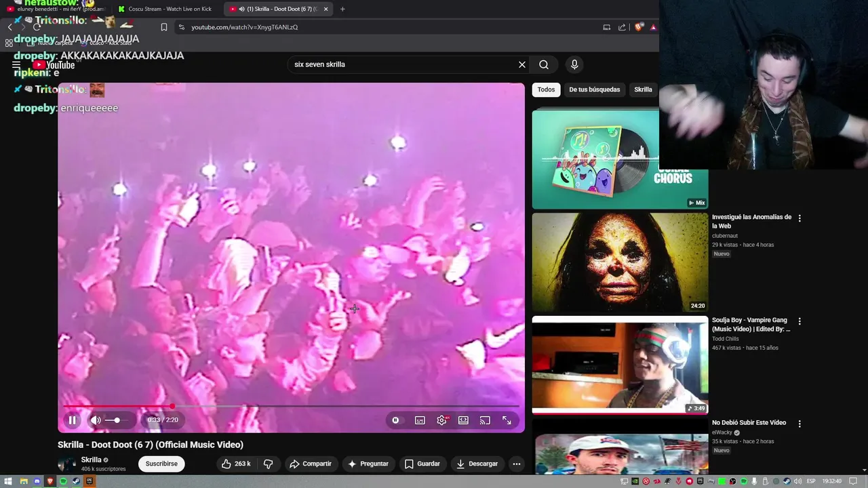Open Spotify from the taskbar

click(x=63, y=481)
